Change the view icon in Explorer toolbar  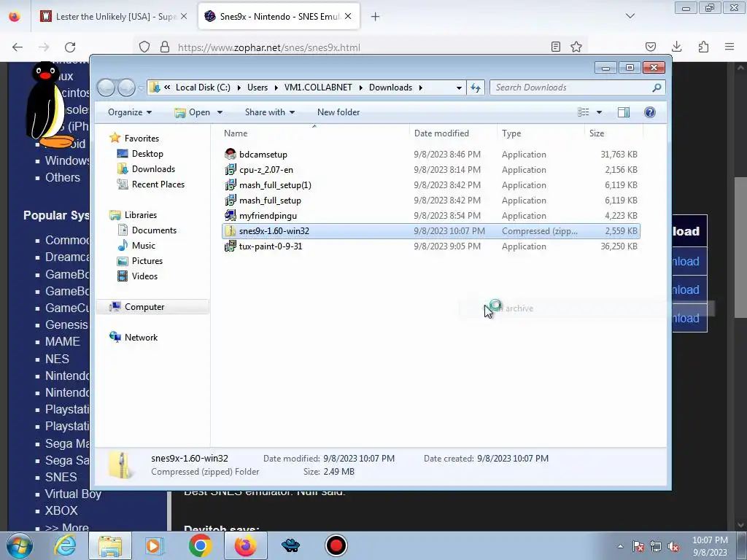tap(584, 112)
